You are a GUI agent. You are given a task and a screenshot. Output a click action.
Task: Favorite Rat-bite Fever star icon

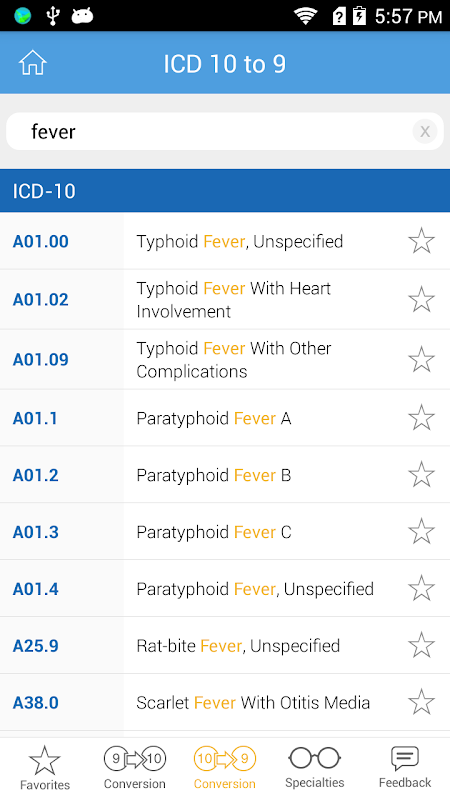[421, 645]
